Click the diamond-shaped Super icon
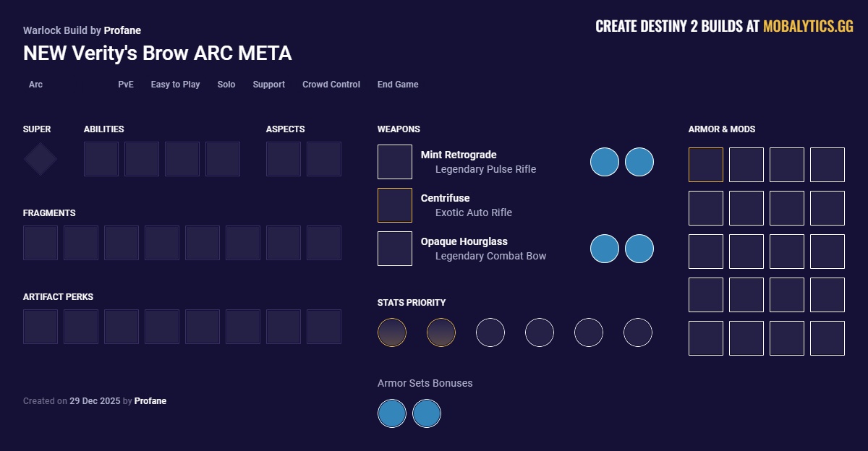The image size is (868, 451). point(41,159)
